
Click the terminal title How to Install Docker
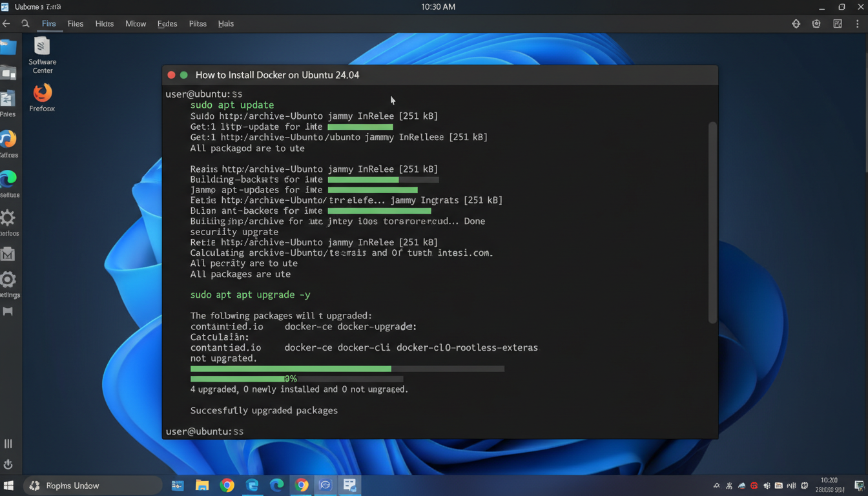[277, 75]
